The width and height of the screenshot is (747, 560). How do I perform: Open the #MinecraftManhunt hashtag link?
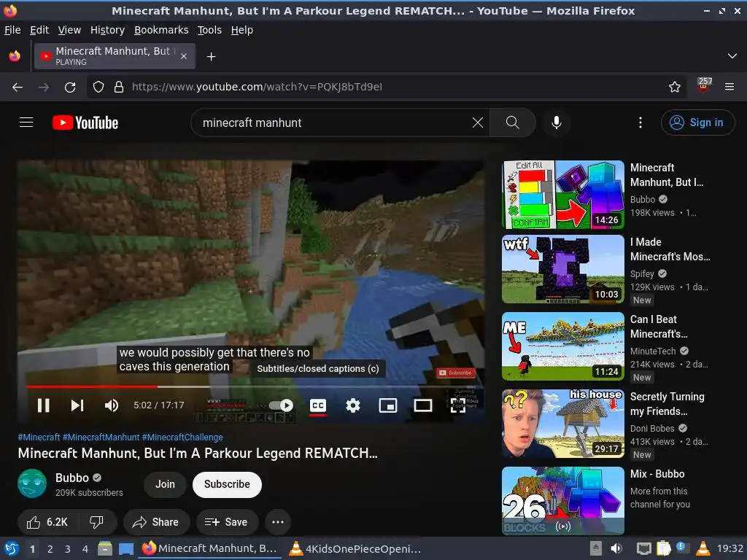point(101,437)
